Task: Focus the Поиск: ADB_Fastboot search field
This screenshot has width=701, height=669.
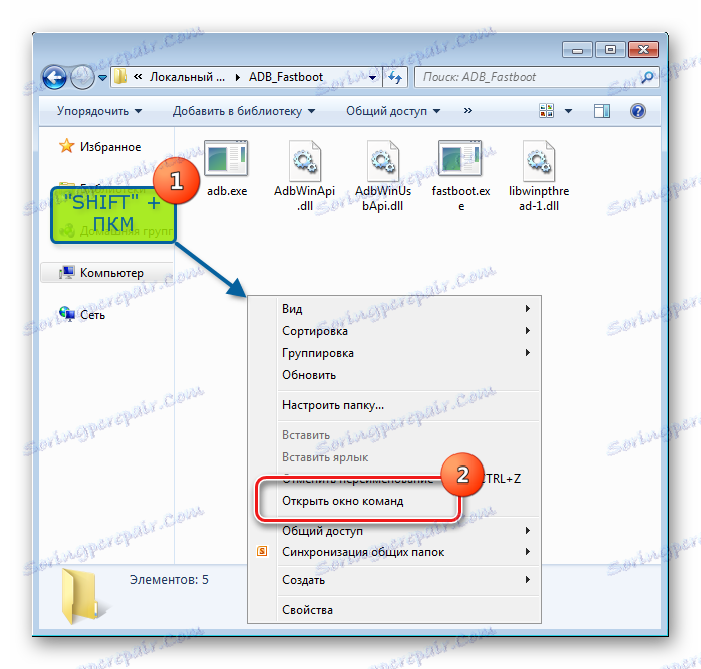Action: tap(536, 77)
